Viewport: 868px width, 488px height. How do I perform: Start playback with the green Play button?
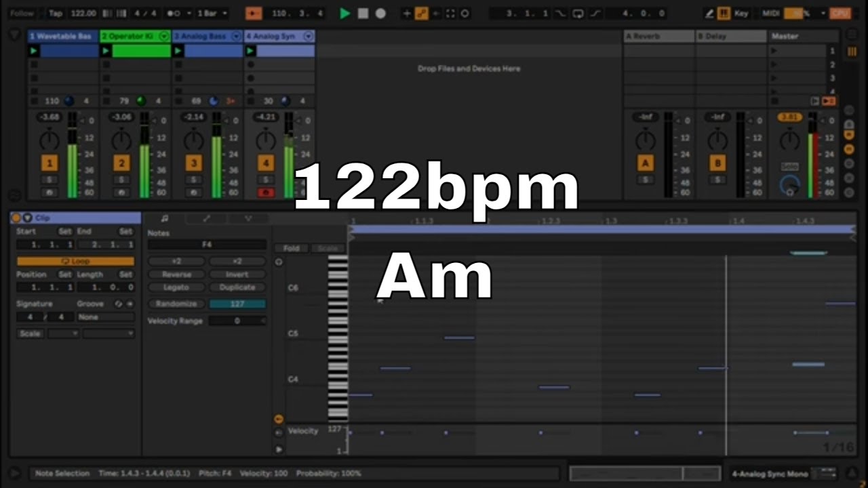click(345, 14)
